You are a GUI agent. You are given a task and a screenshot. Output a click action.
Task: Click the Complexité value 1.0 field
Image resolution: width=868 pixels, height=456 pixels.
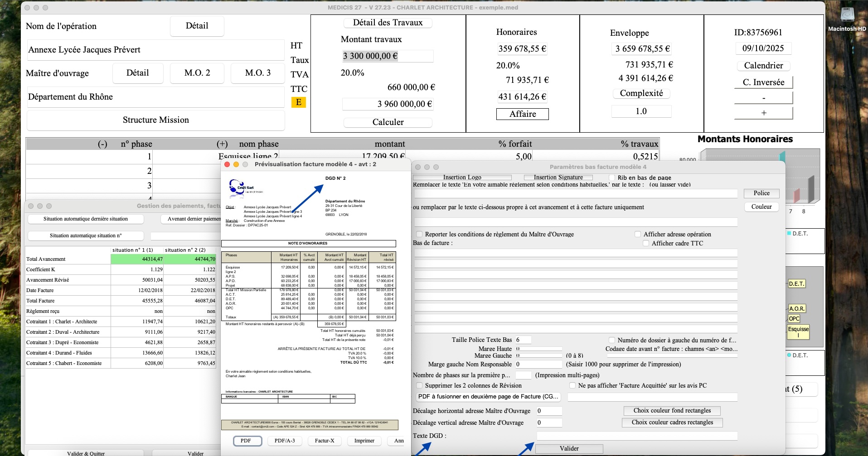[641, 111]
